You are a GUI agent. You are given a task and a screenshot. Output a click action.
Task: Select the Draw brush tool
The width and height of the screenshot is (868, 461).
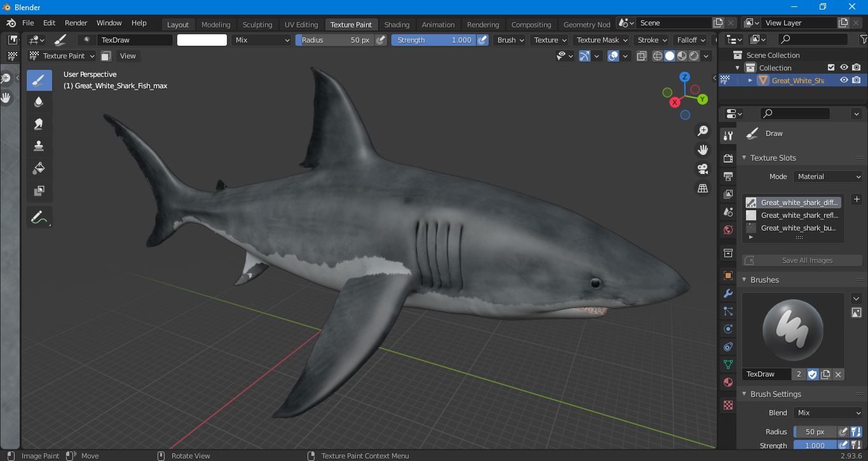click(x=39, y=80)
